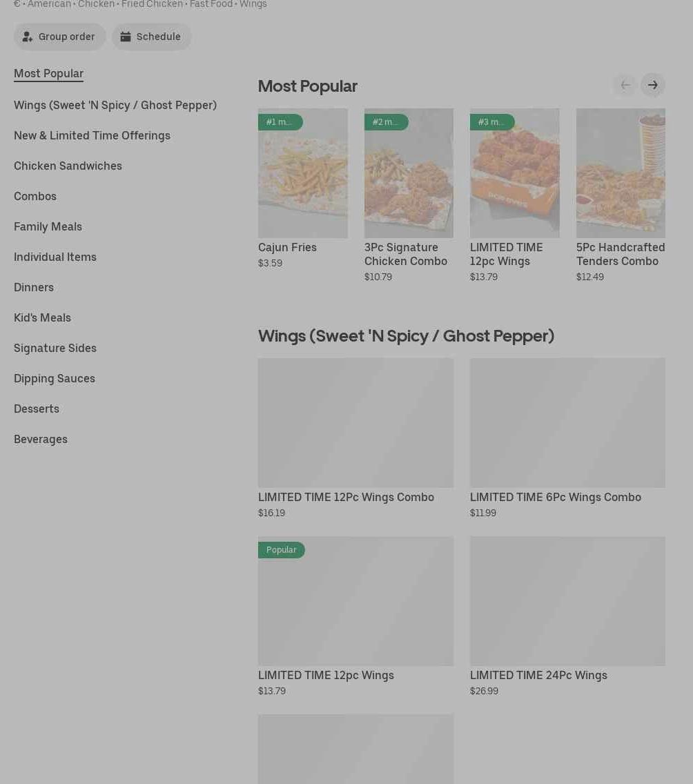The image size is (693, 784).
Task: Go to the Combos category
Action: click(x=35, y=196)
